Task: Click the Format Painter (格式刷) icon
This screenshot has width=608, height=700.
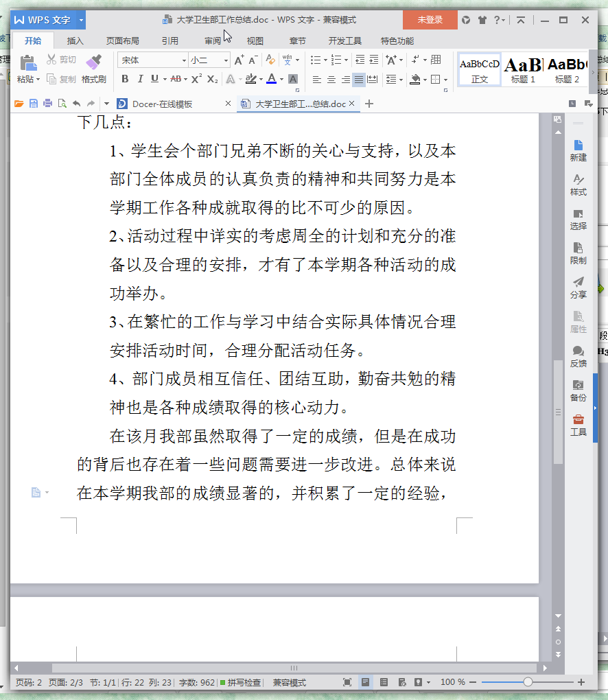Action: click(x=94, y=69)
